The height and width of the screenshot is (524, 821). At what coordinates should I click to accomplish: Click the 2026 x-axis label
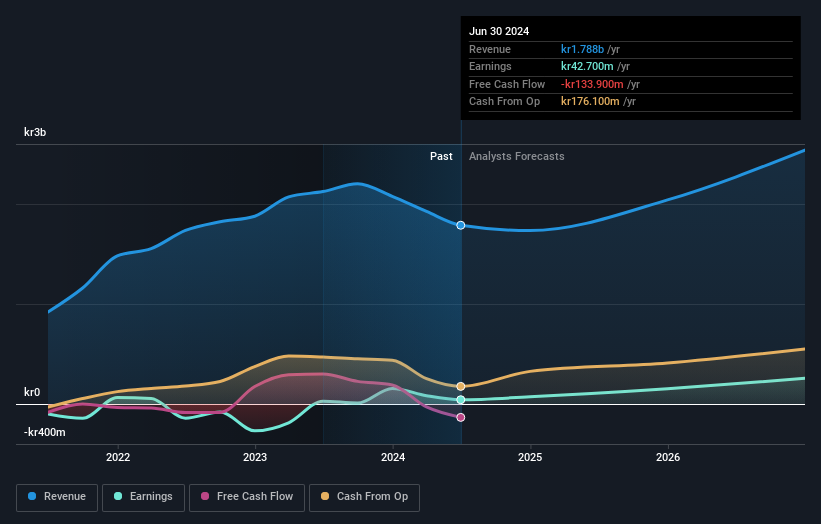668,457
